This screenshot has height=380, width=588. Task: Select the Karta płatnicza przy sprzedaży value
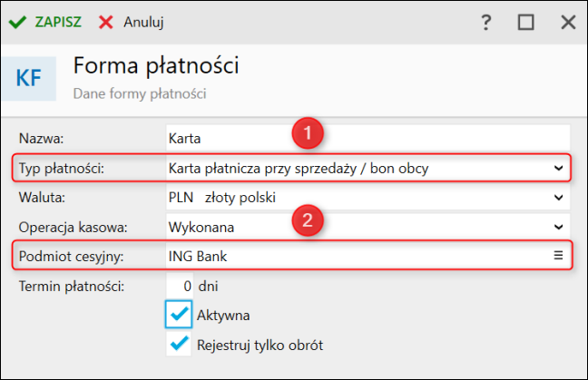pos(299,169)
